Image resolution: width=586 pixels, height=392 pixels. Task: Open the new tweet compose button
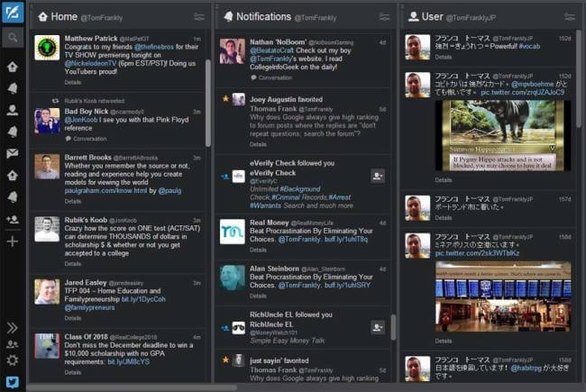pyautogui.click(x=13, y=13)
